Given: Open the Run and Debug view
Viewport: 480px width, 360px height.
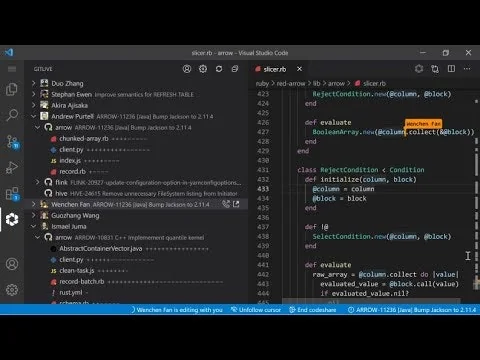Looking at the screenshot, I should [x=12, y=168].
